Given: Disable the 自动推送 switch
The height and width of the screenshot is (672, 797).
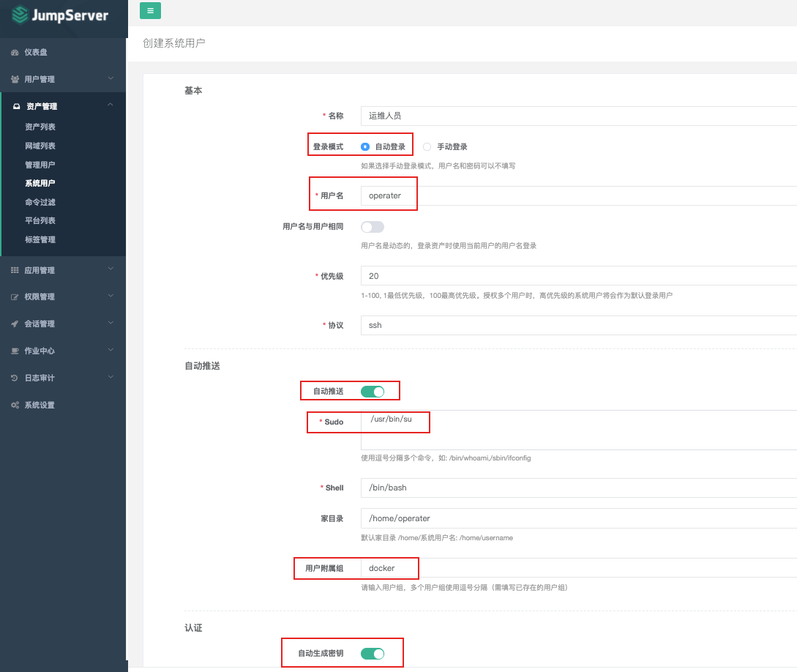Looking at the screenshot, I should tap(373, 392).
